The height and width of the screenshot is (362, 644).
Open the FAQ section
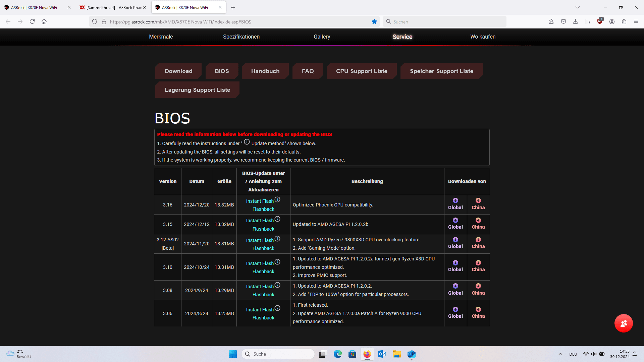[308, 71]
